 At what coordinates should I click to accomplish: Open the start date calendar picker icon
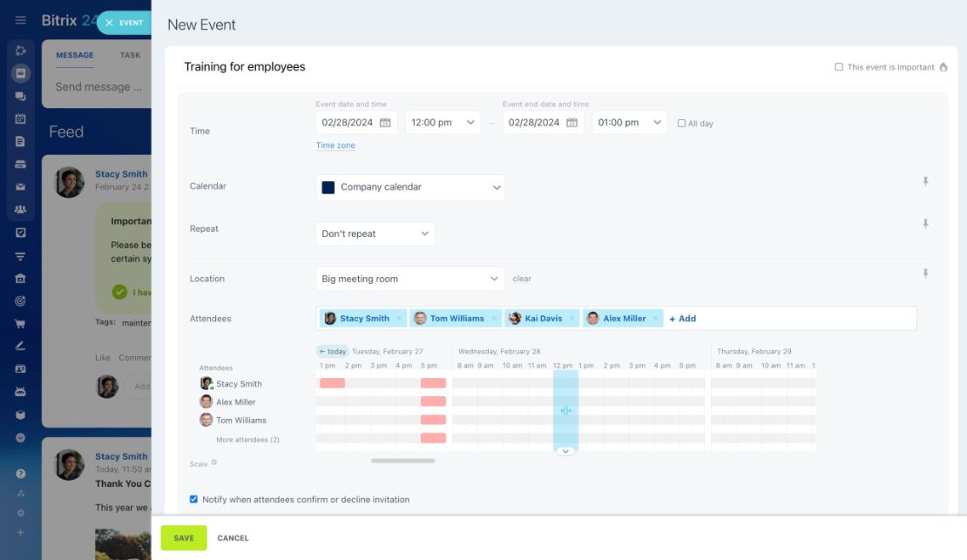tap(385, 123)
